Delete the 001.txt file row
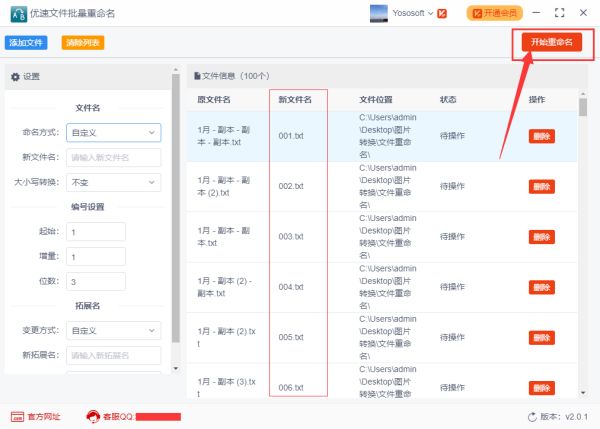The width and height of the screenshot is (600, 429). tap(541, 136)
